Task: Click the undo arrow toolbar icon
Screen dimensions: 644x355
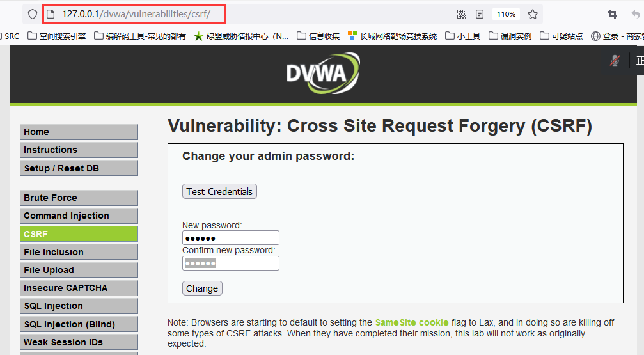Action: (x=636, y=14)
